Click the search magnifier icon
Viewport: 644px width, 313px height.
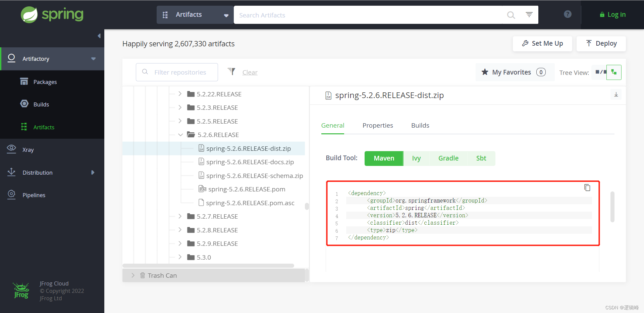pos(511,15)
